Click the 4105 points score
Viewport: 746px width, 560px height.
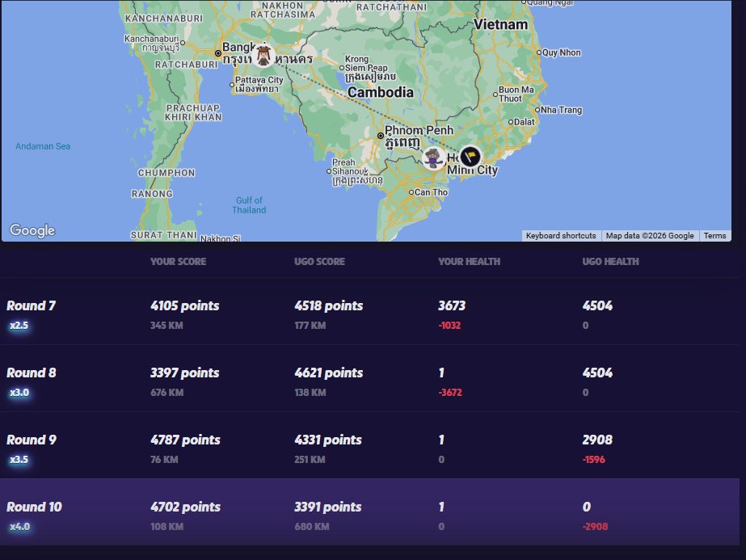[x=185, y=305]
